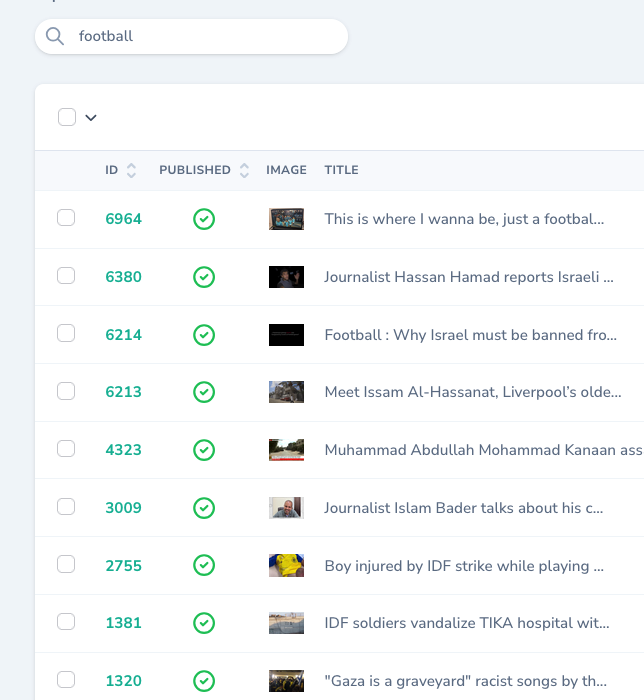Check the box for row 3009
The image size is (644, 700).
tap(66, 507)
